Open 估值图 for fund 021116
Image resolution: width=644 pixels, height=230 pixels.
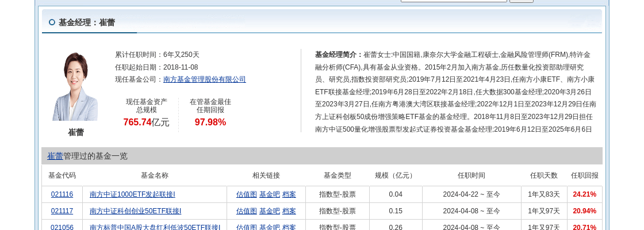247,194
